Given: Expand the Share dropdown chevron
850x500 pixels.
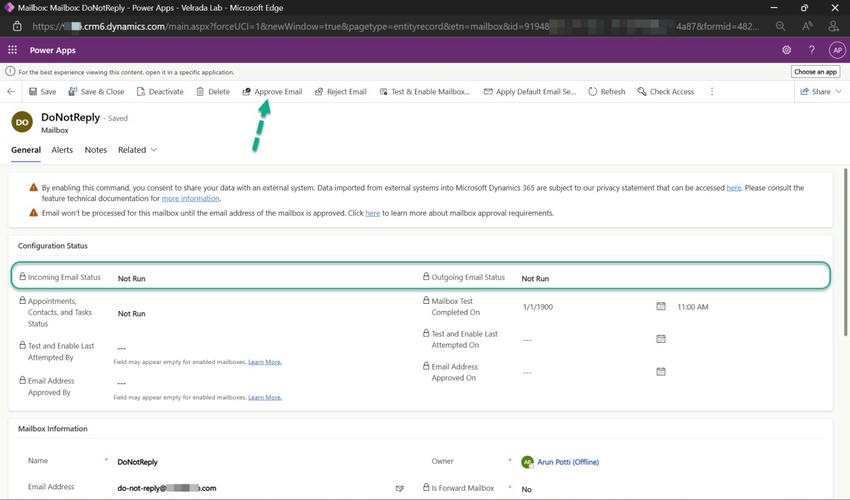Looking at the screenshot, I should (839, 92).
